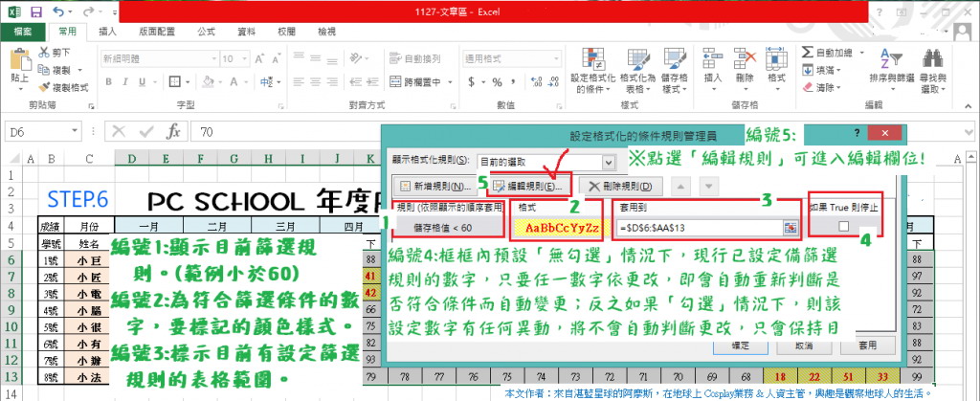The width and height of the screenshot is (980, 401).
Task: Switch to the 插入 ribbon tab
Action: tap(109, 32)
